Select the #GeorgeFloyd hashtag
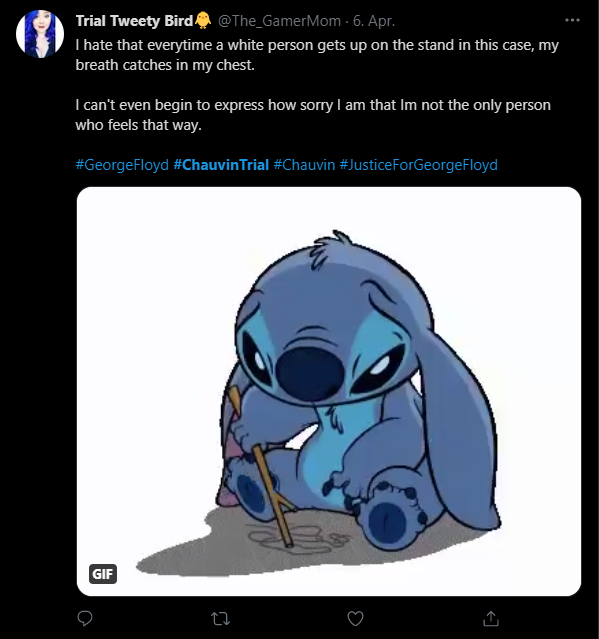Viewport: 599px width, 639px height. 122,165
